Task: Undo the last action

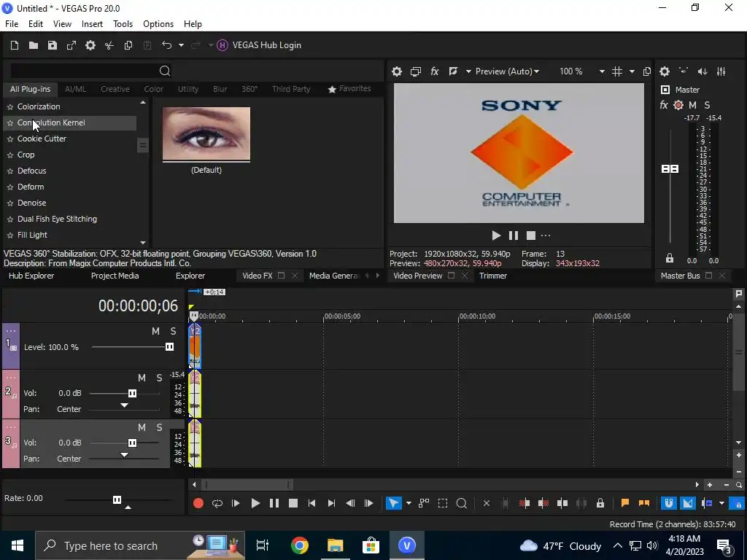Action: point(166,45)
